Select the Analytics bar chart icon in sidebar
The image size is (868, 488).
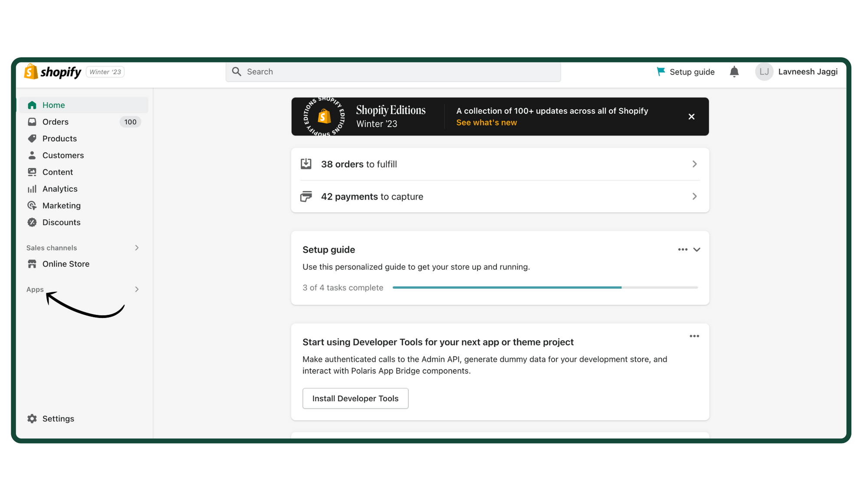coord(32,189)
